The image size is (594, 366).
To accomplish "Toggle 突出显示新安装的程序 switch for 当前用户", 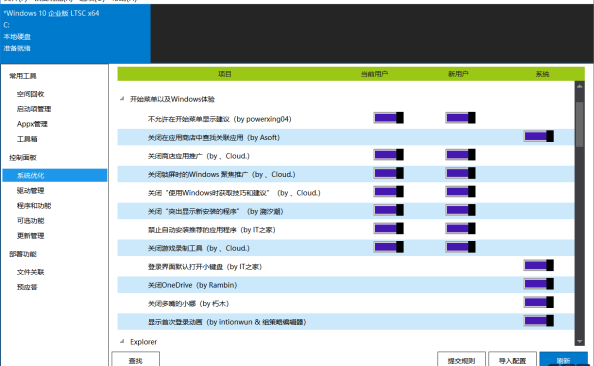I will pyautogui.click(x=388, y=210).
